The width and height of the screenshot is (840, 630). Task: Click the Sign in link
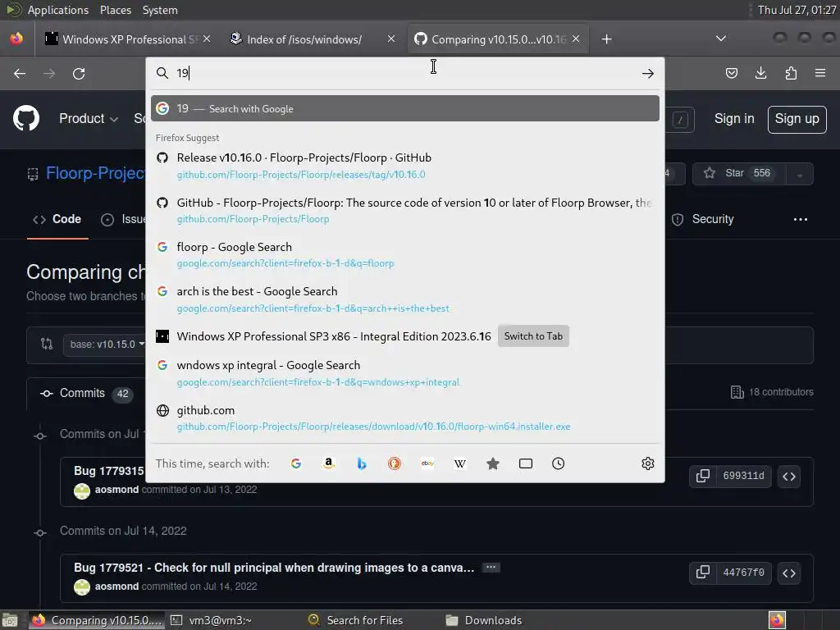734,118
